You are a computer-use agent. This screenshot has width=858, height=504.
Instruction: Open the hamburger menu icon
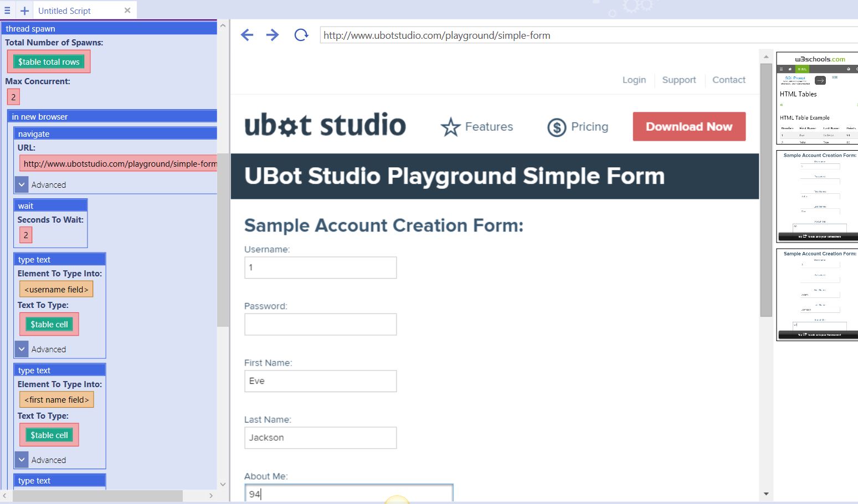click(x=7, y=11)
